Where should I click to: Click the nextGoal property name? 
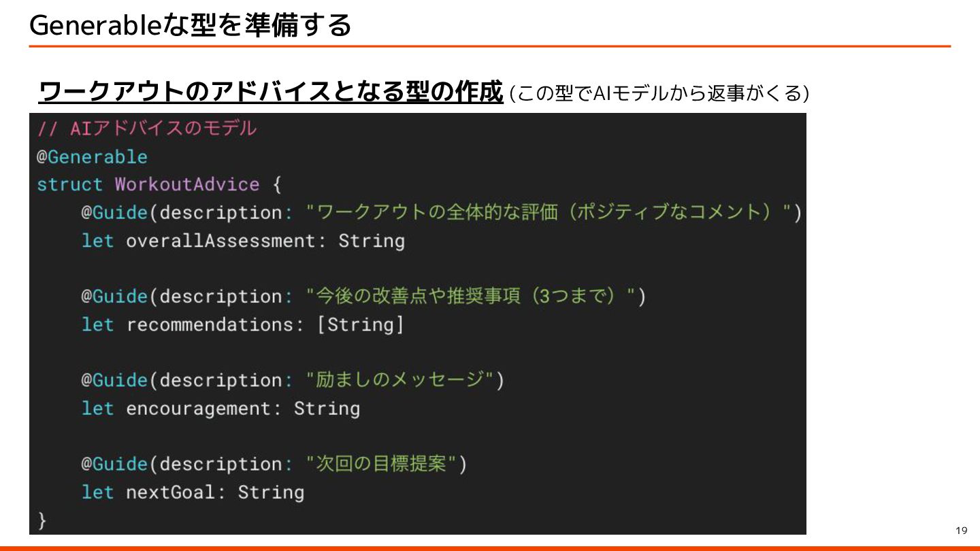(x=169, y=492)
